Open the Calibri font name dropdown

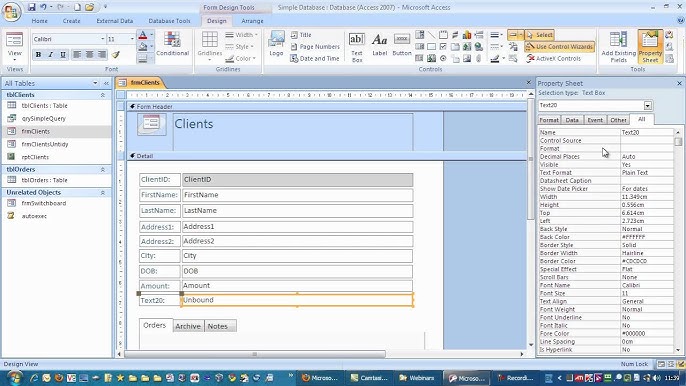(x=102, y=39)
